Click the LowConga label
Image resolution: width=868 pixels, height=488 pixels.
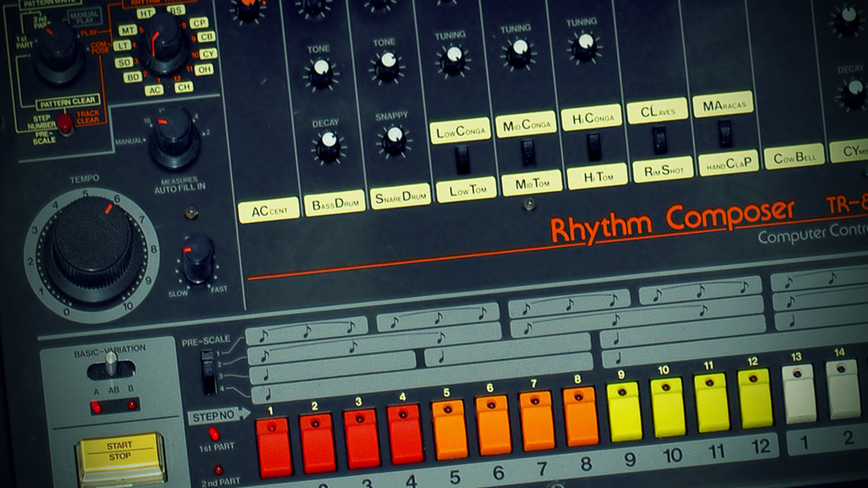(x=460, y=131)
